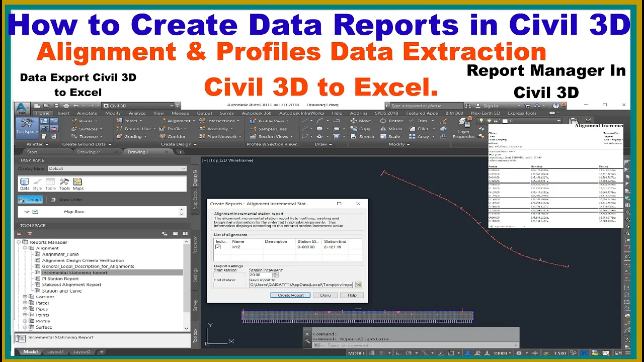Toggle the Groups button

(x=30, y=200)
